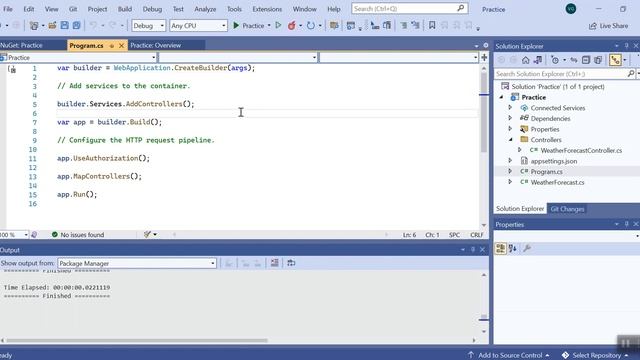This screenshot has width=640, height=360.
Task: Select Connected Services in Solution Explorer
Action: pos(558,108)
